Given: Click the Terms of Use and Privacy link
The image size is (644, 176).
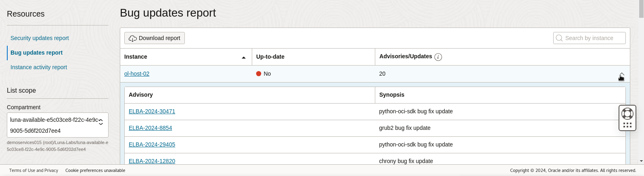Looking at the screenshot, I should (x=33, y=170).
